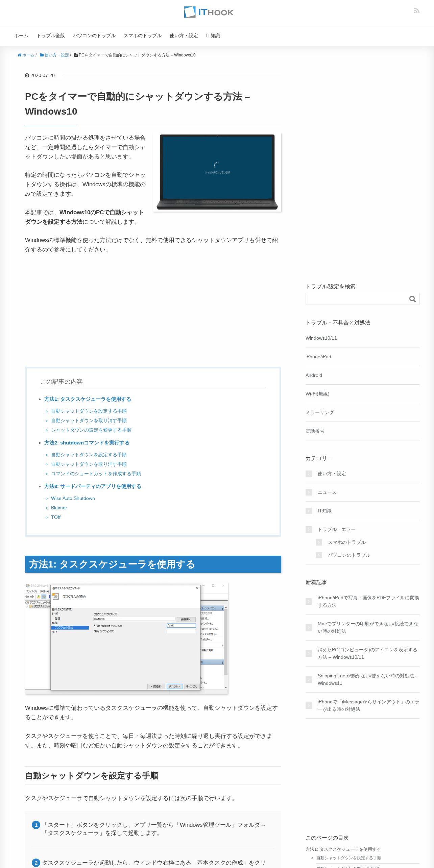Open 電話番号 sidebar link
This screenshot has width=434, height=868.
(315, 431)
